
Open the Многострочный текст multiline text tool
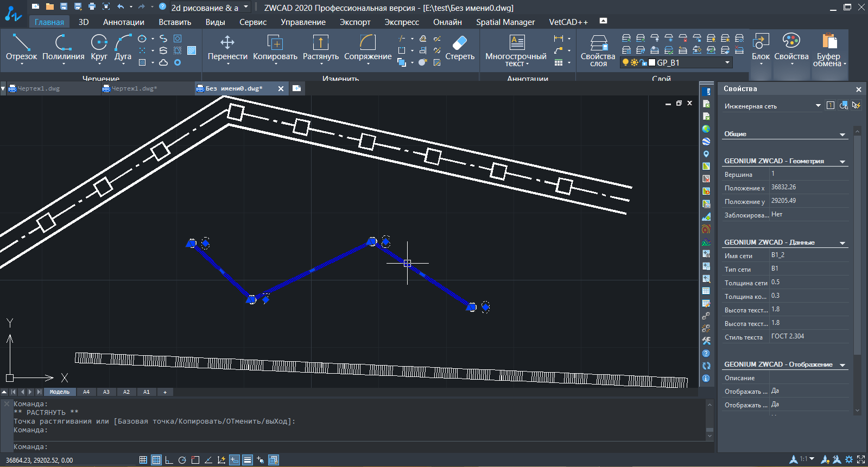[516, 50]
